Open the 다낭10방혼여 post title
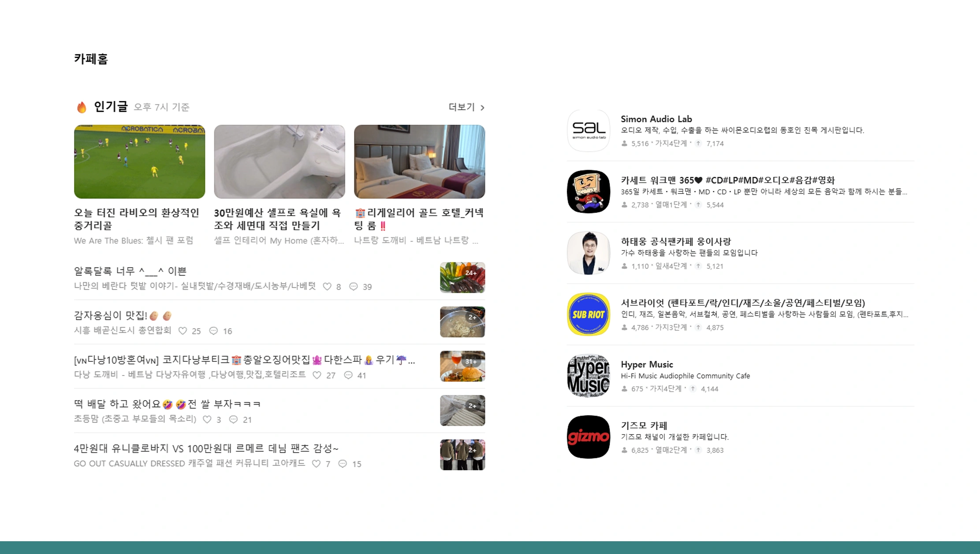 click(244, 360)
